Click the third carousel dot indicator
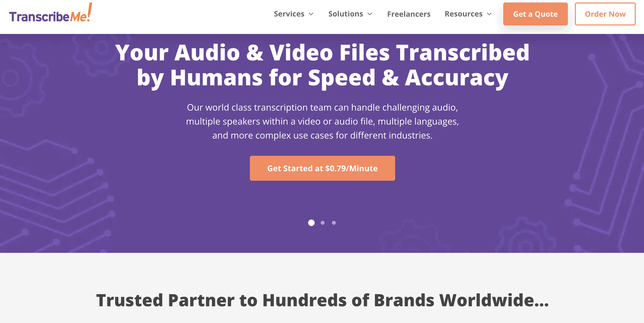The image size is (644, 323). click(334, 222)
